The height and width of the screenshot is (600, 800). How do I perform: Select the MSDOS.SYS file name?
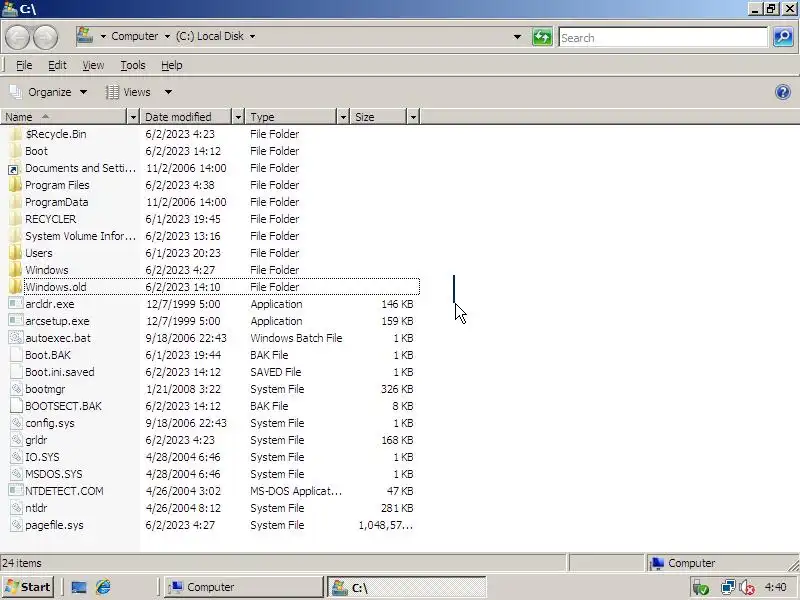click(54, 474)
